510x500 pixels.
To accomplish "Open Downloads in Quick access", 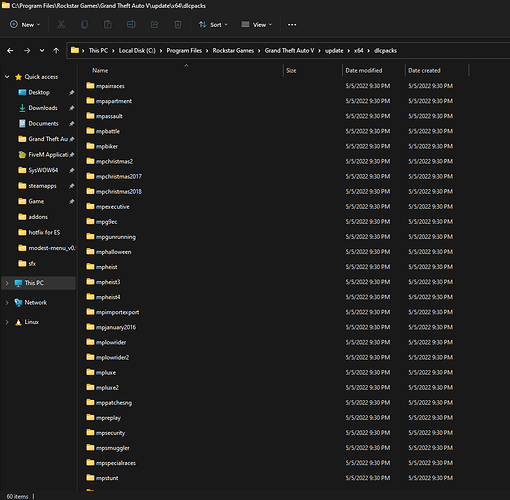I will [43, 108].
